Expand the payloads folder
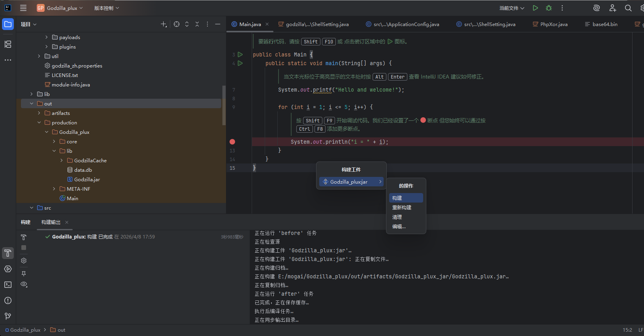644x336 pixels. tap(47, 38)
